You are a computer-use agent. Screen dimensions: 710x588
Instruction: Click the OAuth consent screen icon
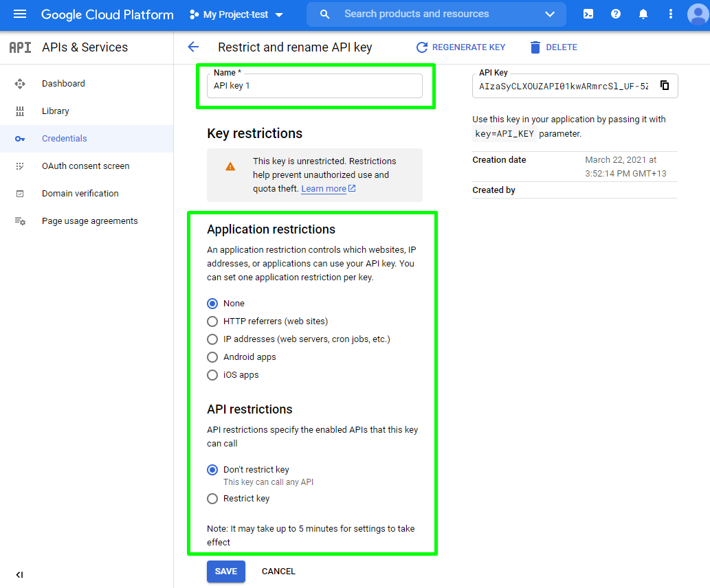pos(20,166)
